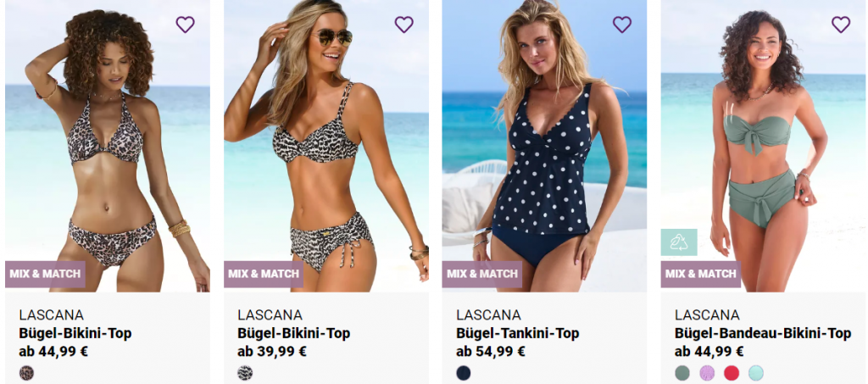Screen dimensions: 868x384
Task: Click Mix & Match label on bandeau bikini
Action: 701,274
